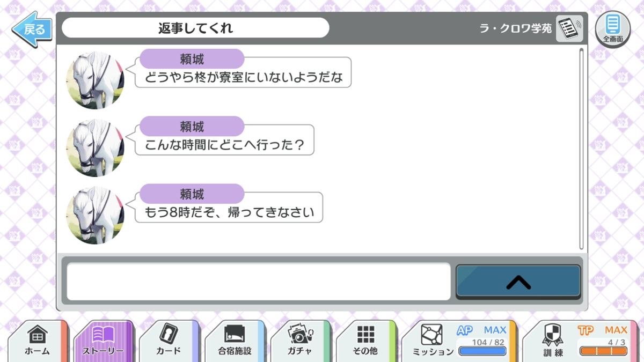Open the その他 grid menu

365,341
